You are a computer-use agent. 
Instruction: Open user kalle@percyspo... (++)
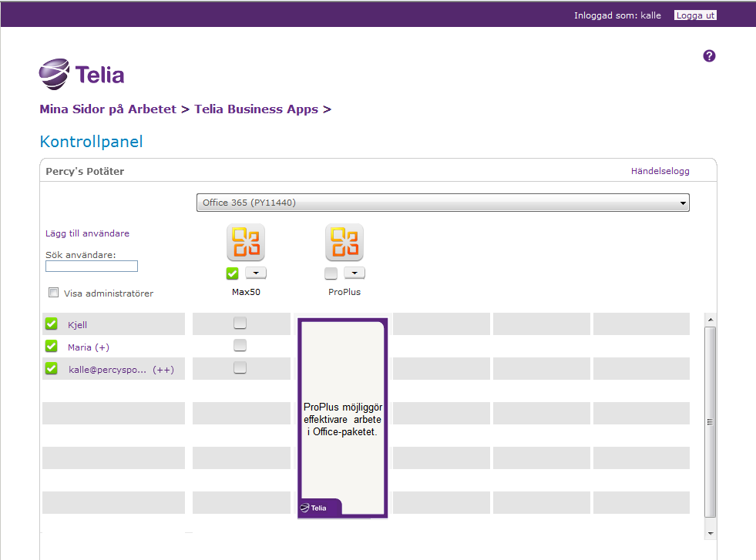(121, 370)
